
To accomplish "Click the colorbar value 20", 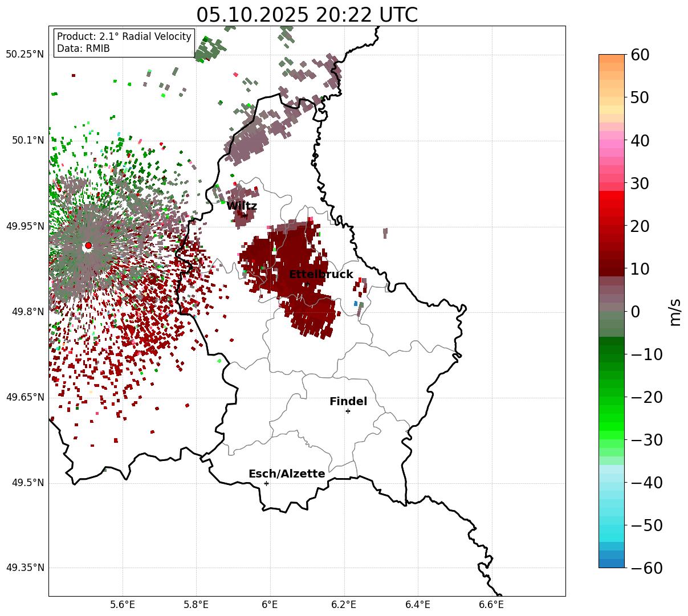I will (639, 226).
